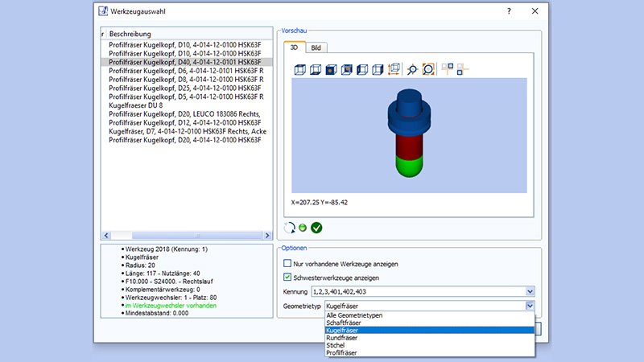Click the greyed icon with lower-left square

click(x=462, y=69)
